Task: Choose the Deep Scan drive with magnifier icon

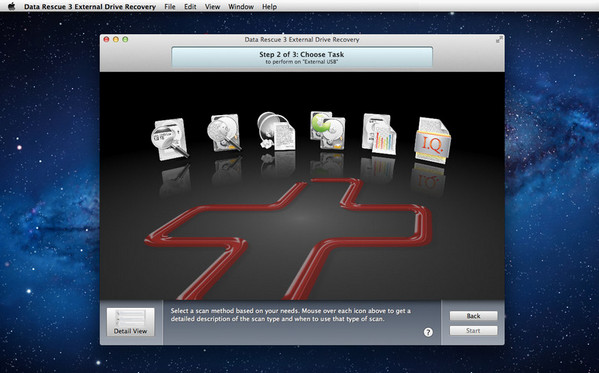Action: pos(224,133)
